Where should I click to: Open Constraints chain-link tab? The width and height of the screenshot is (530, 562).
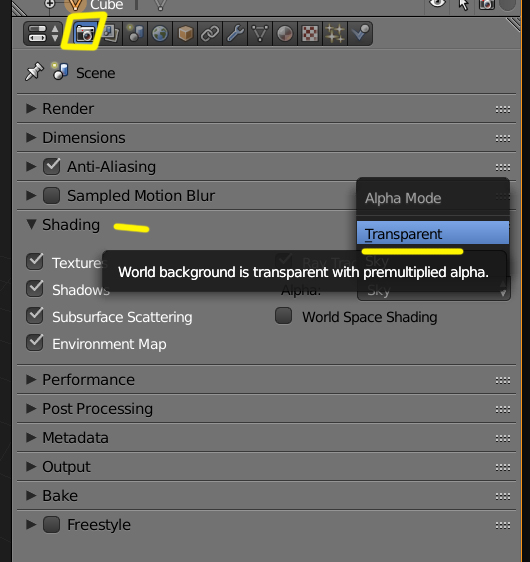pyautogui.click(x=210, y=34)
